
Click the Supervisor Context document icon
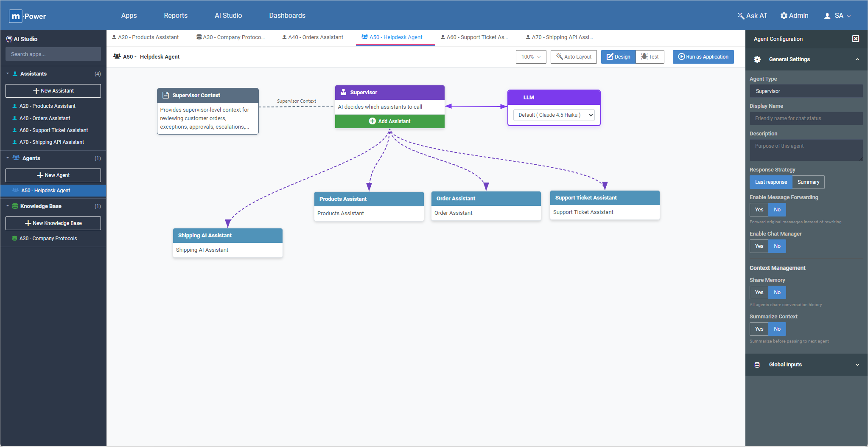pyautogui.click(x=166, y=96)
